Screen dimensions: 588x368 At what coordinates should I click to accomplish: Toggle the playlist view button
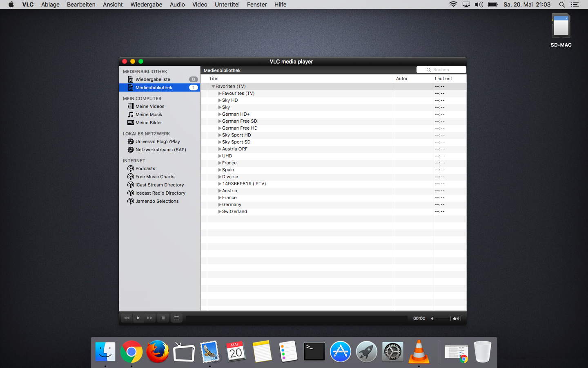tap(176, 318)
